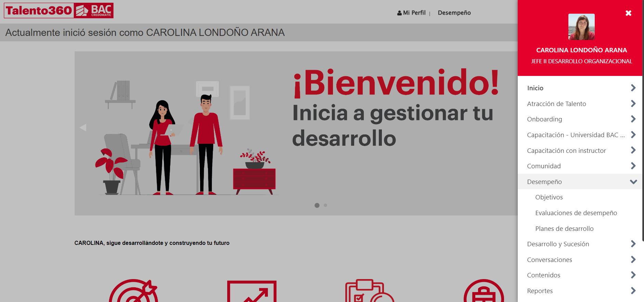Click the Talento360 BAC Credomatic logo
The image size is (644, 302).
[59, 11]
